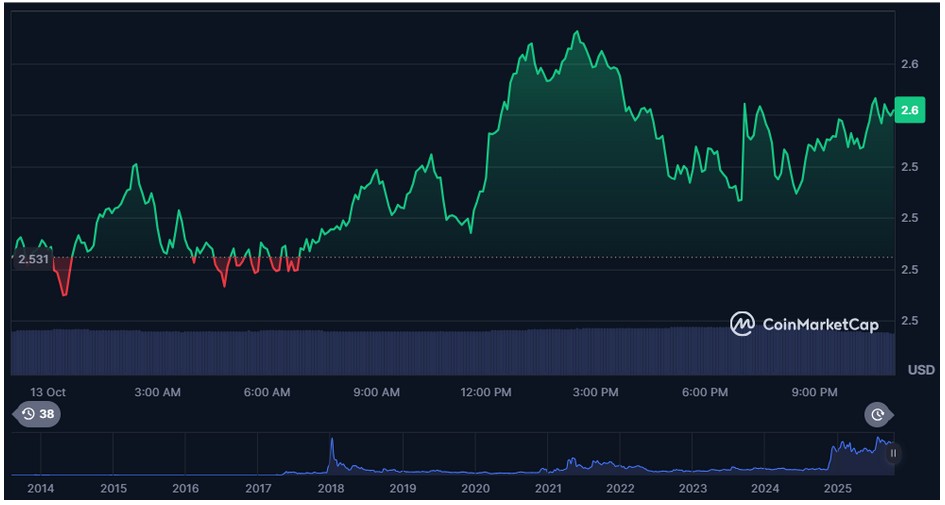Click the volume bars below the price chart
The height and width of the screenshot is (505, 945).
tap(450, 352)
